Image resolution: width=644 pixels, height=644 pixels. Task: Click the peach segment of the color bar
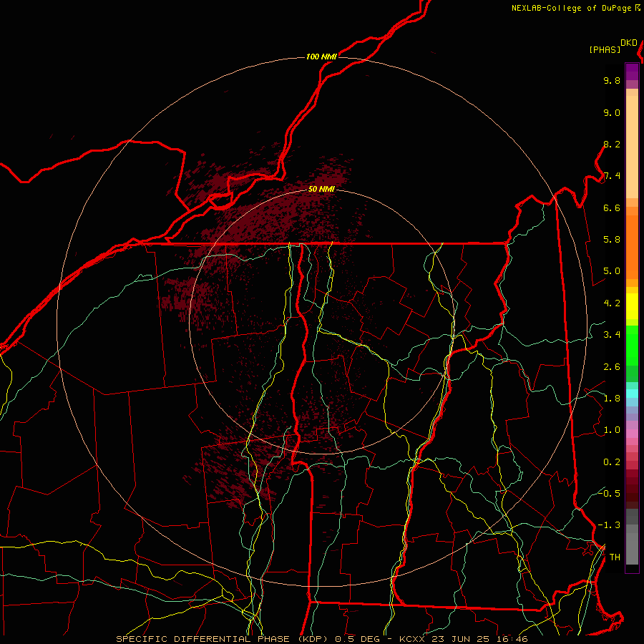tap(632, 147)
